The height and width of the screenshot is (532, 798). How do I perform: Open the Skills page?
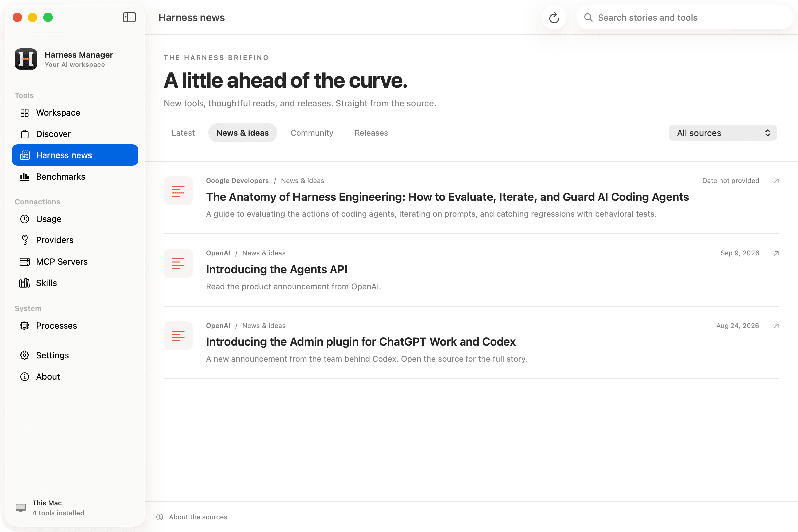[x=75, y=283]
